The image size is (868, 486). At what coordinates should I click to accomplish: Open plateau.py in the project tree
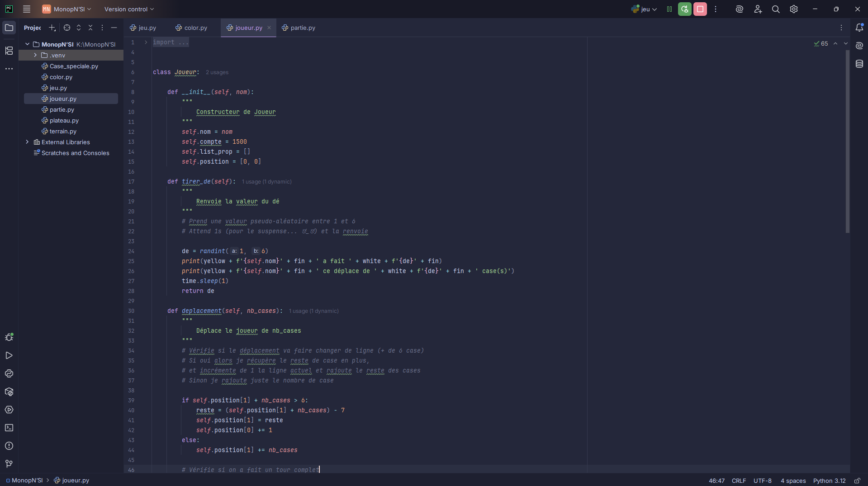click(64, 120)
